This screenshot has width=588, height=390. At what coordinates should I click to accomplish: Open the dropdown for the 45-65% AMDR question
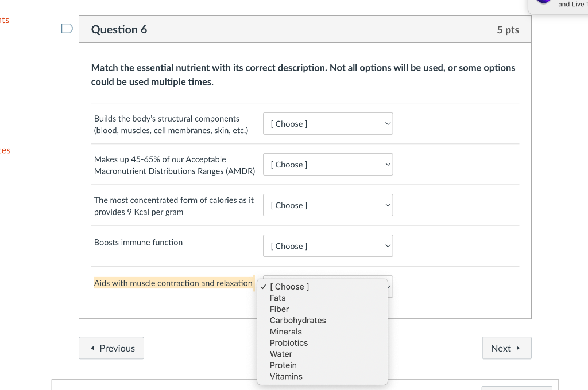coord(327,165)
